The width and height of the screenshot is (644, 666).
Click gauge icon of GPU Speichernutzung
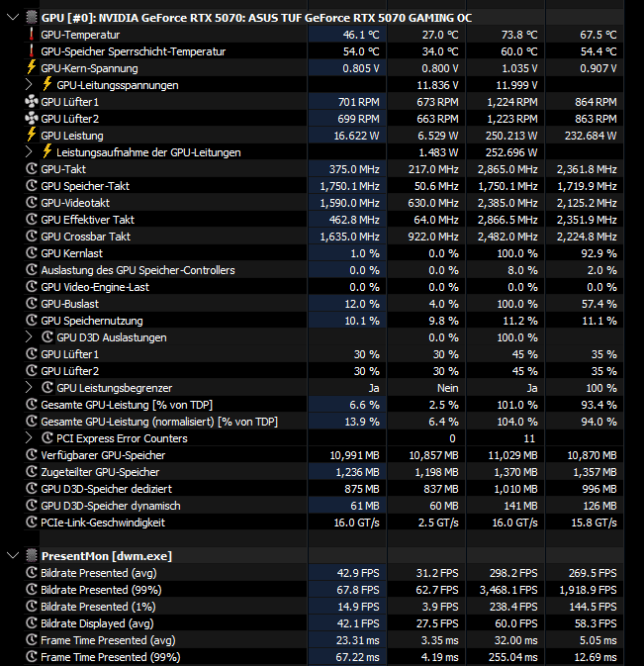(32, 321)
